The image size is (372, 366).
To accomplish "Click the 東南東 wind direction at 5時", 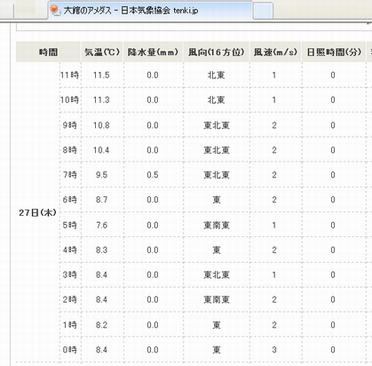I will [x=217, y=225].
